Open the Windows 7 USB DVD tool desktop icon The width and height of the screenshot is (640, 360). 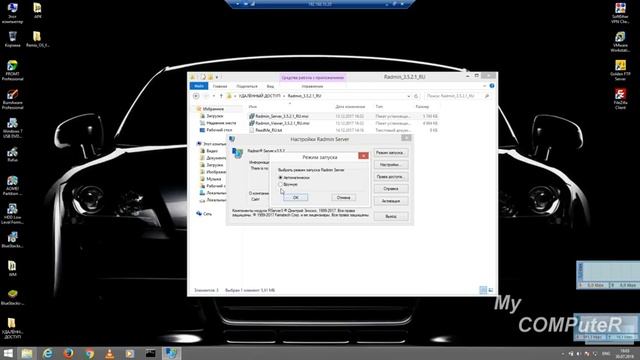point(12,128)
